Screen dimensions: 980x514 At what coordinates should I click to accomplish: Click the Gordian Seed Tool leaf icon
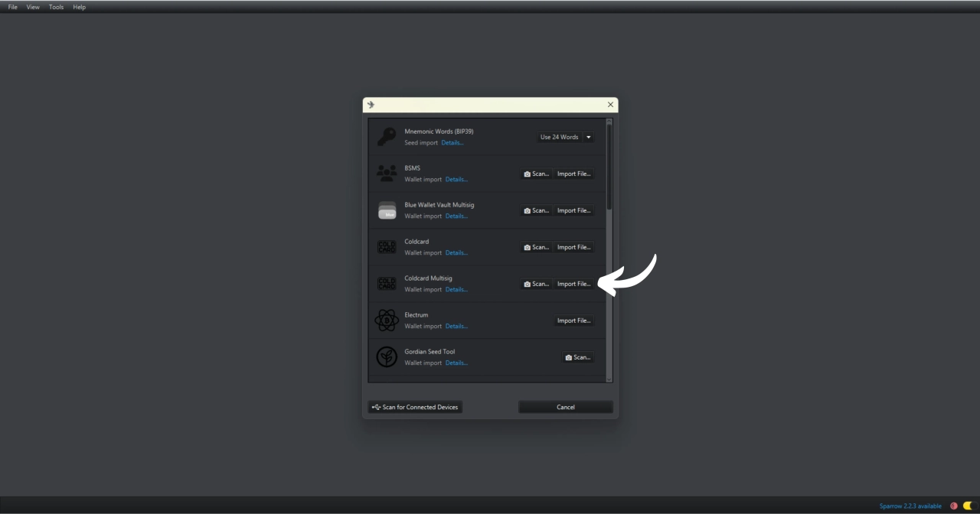(x=387, y=357)
